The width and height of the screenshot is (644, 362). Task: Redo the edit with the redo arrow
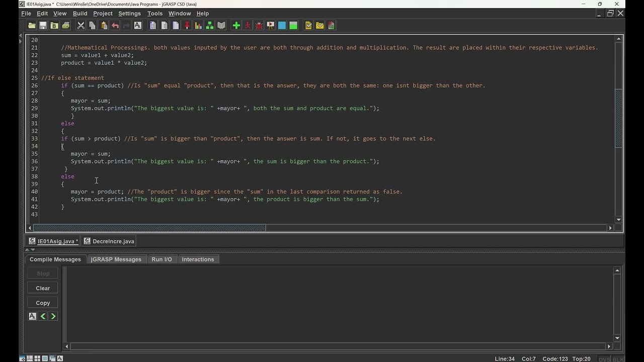point(126,26)
